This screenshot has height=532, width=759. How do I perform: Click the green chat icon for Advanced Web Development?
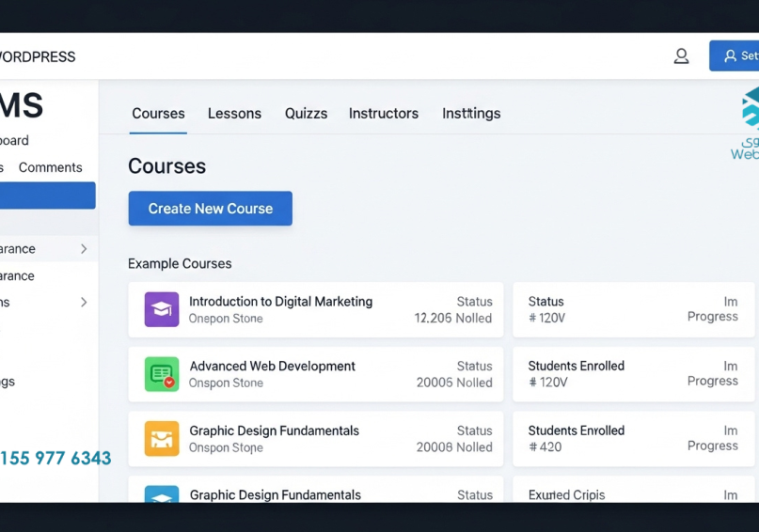click(x=162, y=374)
